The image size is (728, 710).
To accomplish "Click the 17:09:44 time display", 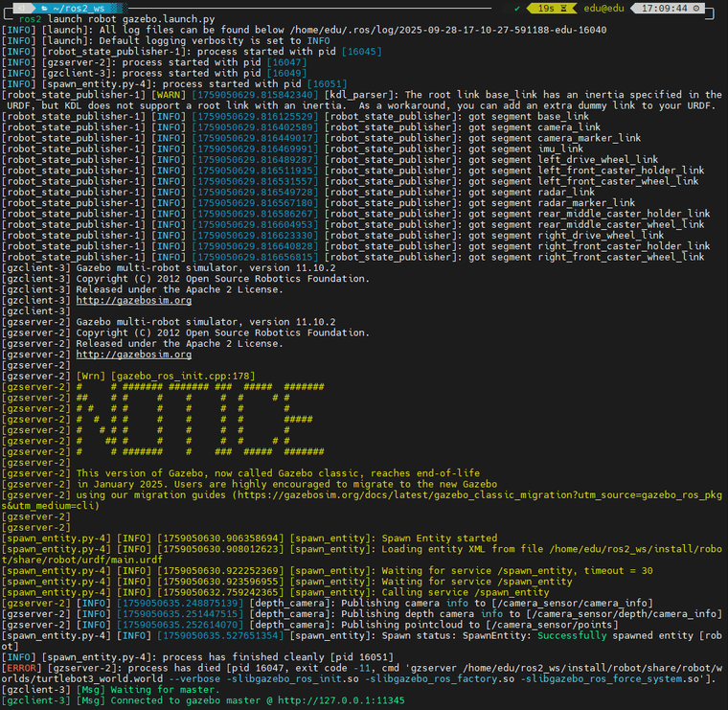I will point(670,7).
